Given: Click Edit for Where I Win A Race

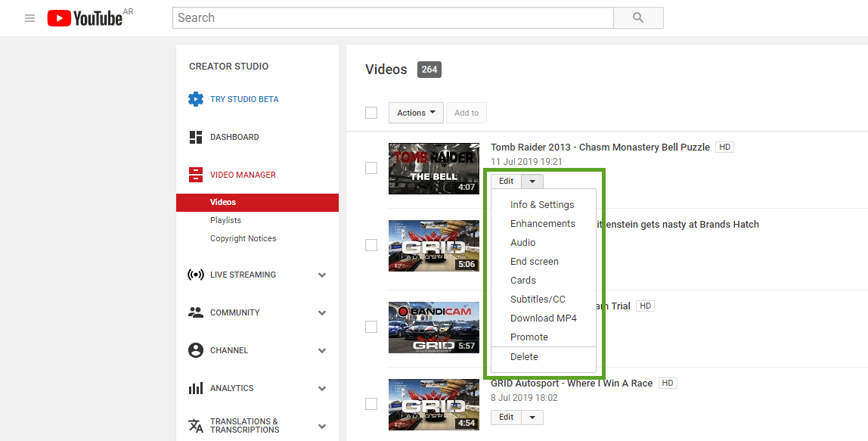Looking at the screenshot, I should (506, 418).
